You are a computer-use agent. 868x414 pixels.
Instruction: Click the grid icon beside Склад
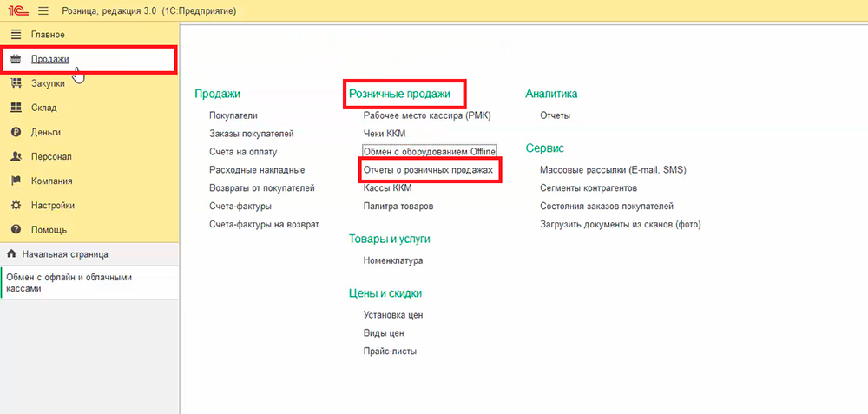[15, 108]
